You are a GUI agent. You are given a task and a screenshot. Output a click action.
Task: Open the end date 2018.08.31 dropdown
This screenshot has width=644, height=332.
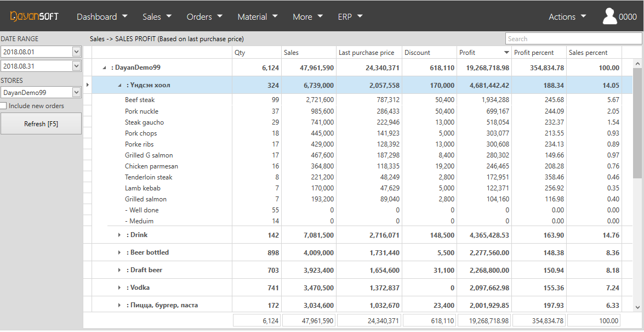76,65
